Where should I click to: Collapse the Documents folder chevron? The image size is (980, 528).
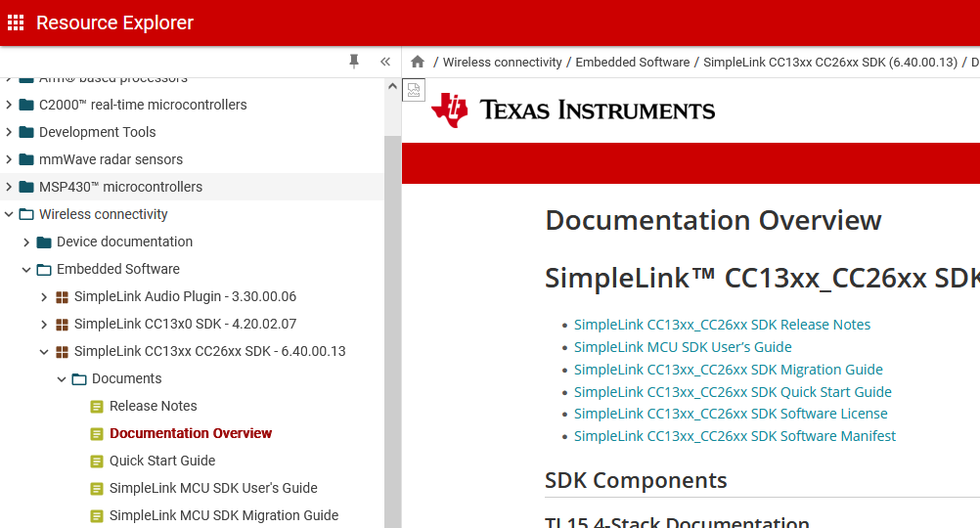(x=62, y=379)
